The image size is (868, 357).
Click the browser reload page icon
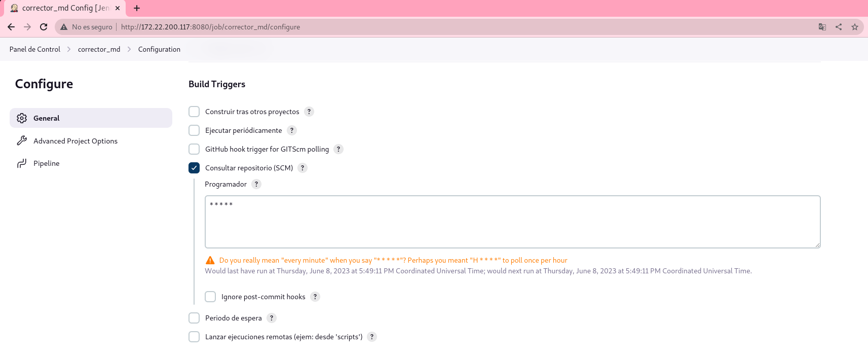click(x=44, y=27)
